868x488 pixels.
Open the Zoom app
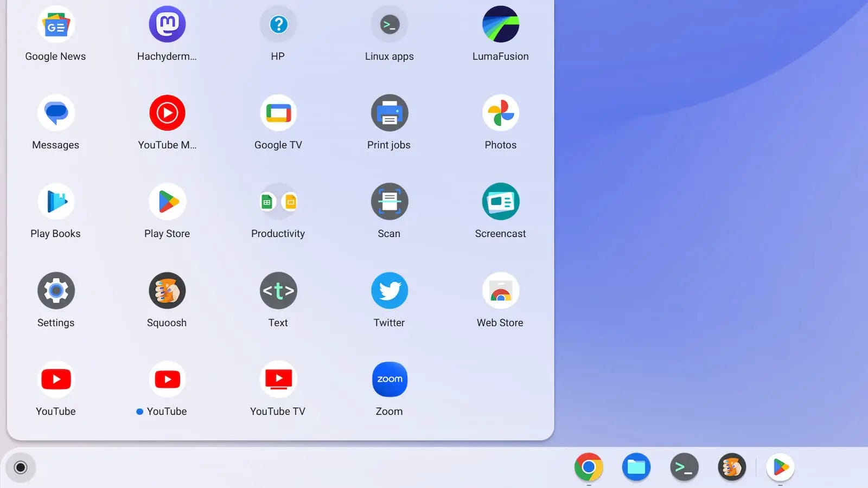[x=390, y=380]
